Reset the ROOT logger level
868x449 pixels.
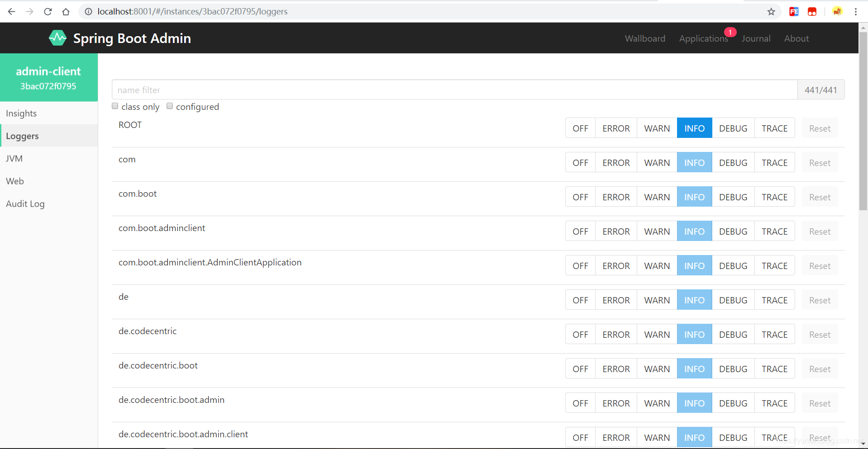(x=820, y=128)
